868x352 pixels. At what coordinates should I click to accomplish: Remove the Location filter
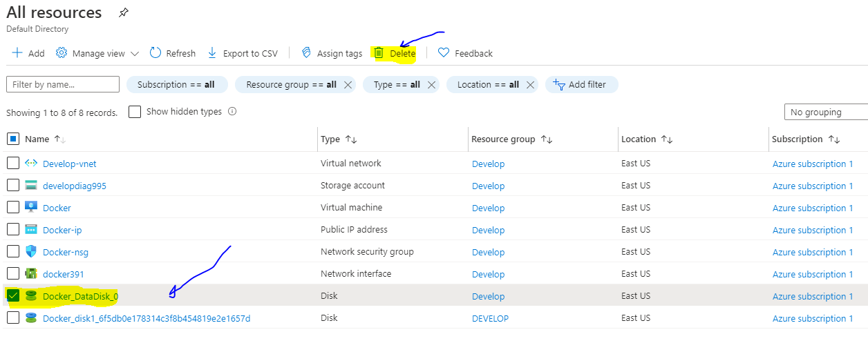[x=530, y=84]
